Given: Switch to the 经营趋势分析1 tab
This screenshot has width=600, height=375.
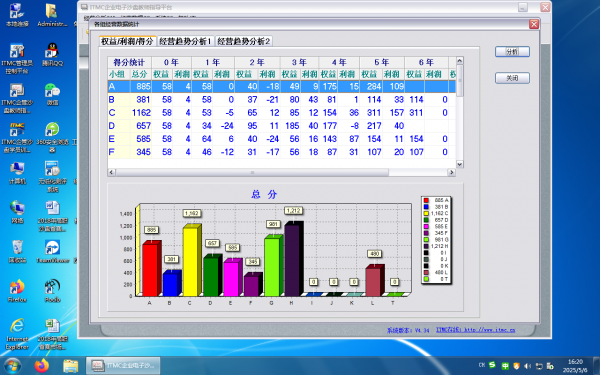Looking at the screenshot, I should pyautogui.click(x=185, y=41).
